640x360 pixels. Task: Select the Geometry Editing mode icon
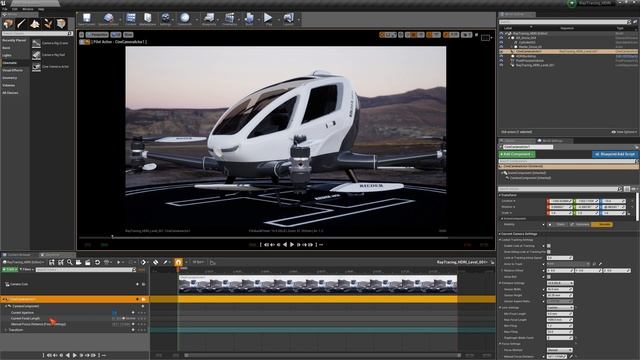61,24
